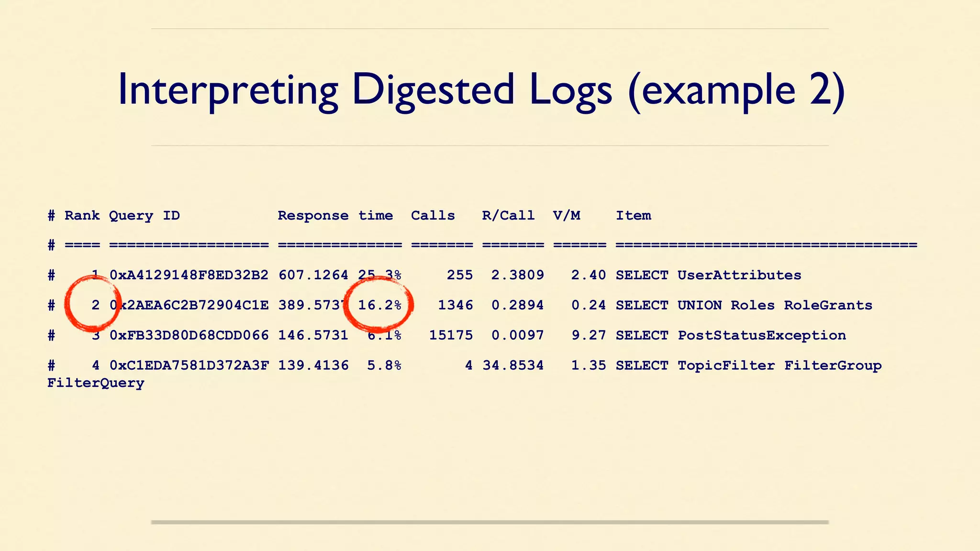Click the 'Response time' column header
This screenshot has height=551, width=980.
coord(335,216)
